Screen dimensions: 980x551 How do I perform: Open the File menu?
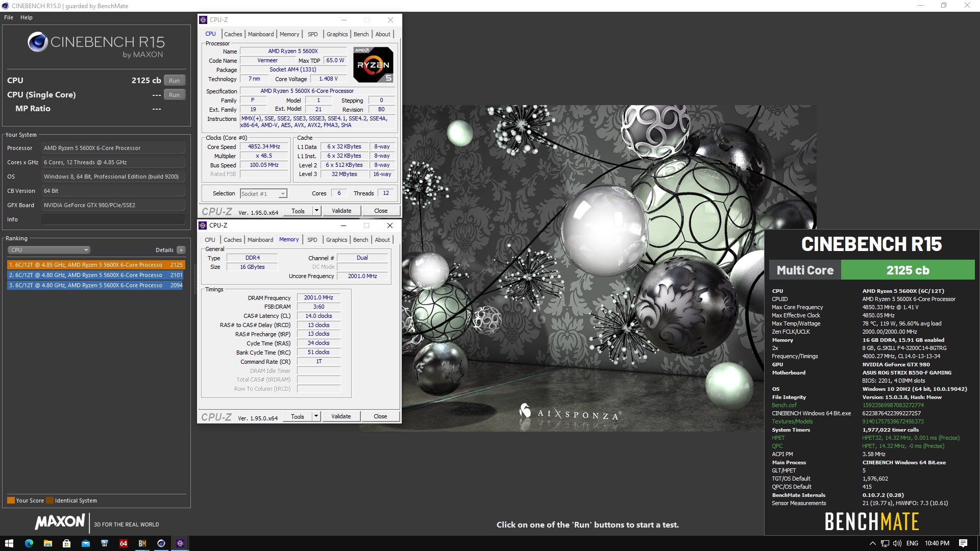pyautogui.click(x=9, y=17)
